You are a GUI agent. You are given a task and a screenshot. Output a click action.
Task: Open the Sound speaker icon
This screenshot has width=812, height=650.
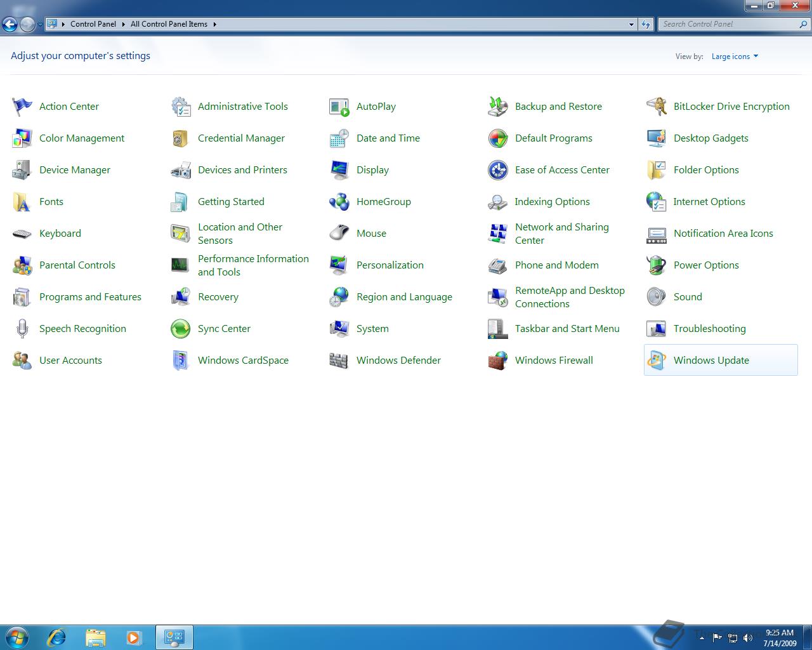(657, 297)
